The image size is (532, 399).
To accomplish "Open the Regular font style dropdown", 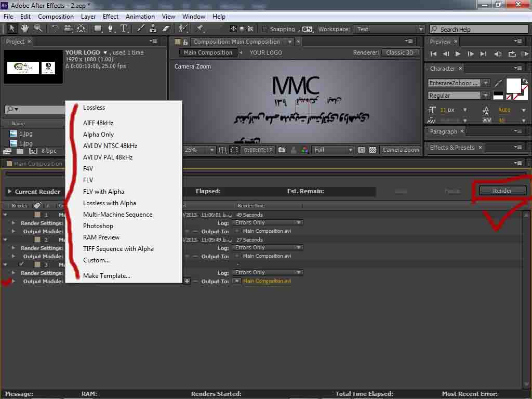I will (x=458, y=96).
